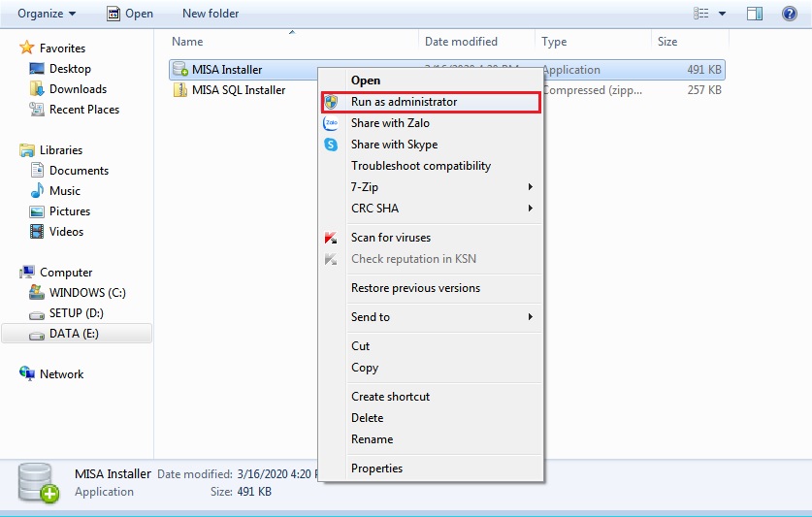The height and width of the screenshot is (517, 812).
Task: Select the Computer icon in sidebar
Action: point(26,272)
